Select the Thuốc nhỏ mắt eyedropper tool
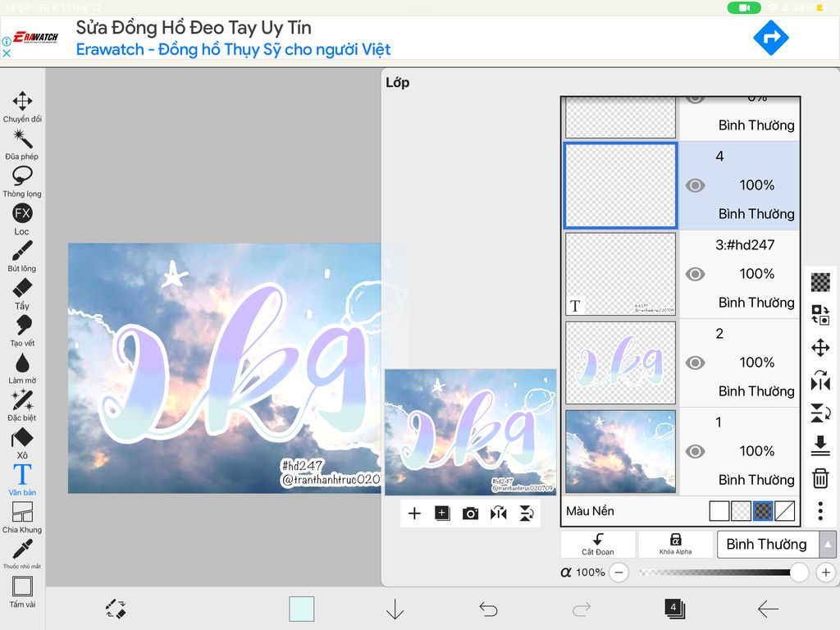 click(22, 554)
